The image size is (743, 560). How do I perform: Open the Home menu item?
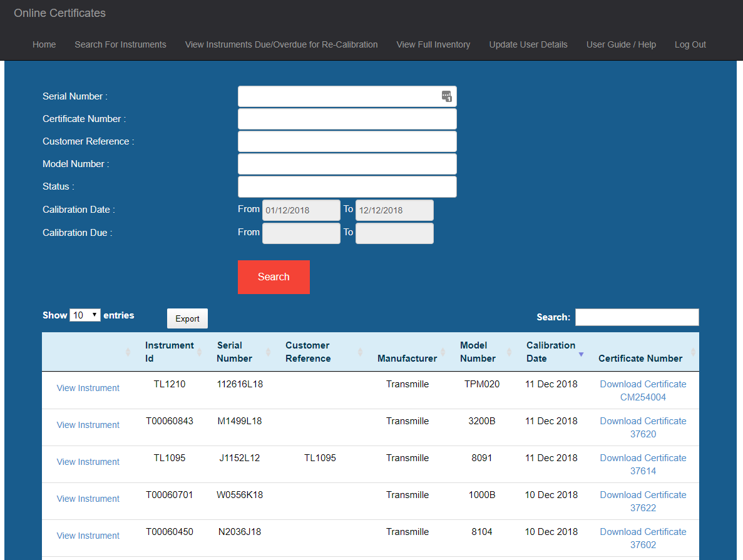[x=44, y=44]
